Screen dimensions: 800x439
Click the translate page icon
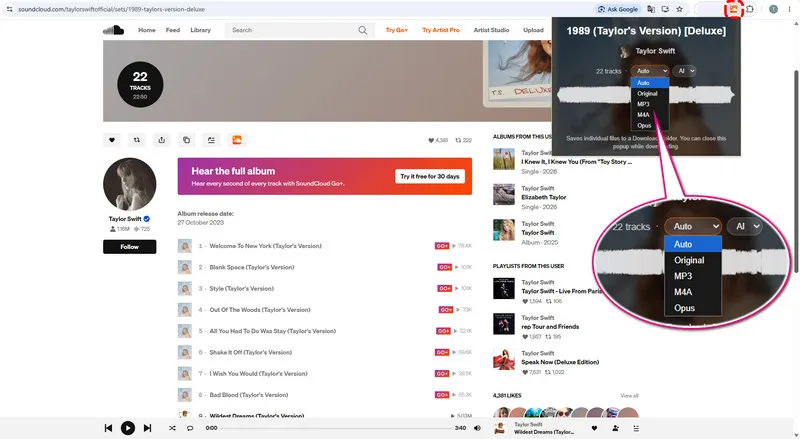(651, 9)
